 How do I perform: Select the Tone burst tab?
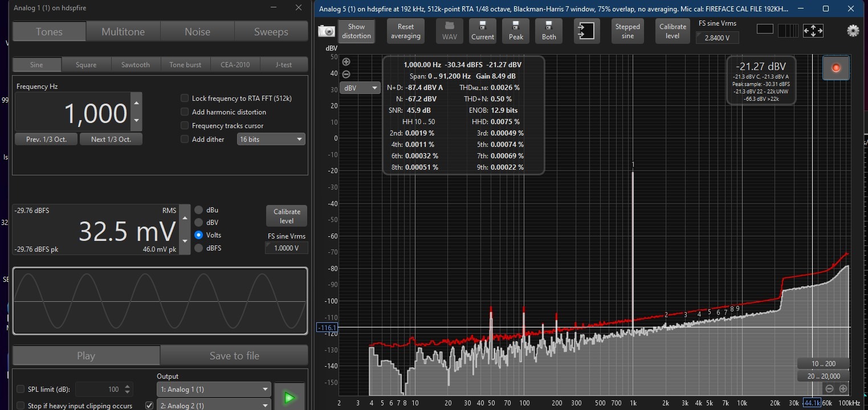pyautogui.click(x=185, y=65)
